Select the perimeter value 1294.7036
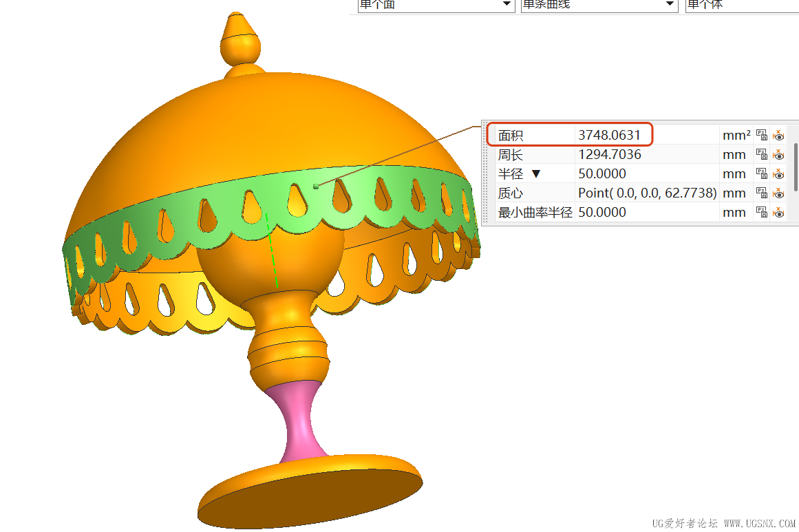799x532 pixels. point(610,154)
